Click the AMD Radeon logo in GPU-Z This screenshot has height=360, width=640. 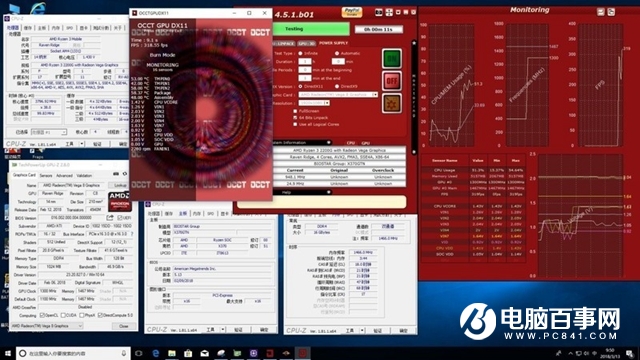[x=119, y=201]
